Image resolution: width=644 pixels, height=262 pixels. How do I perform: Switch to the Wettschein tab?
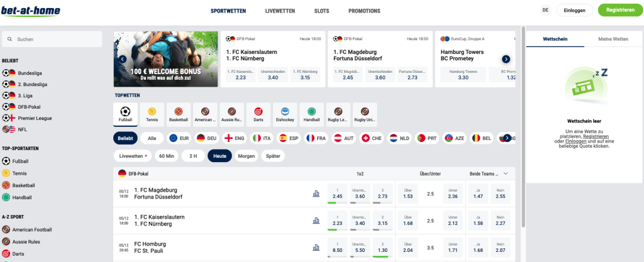tap(555, 39)
